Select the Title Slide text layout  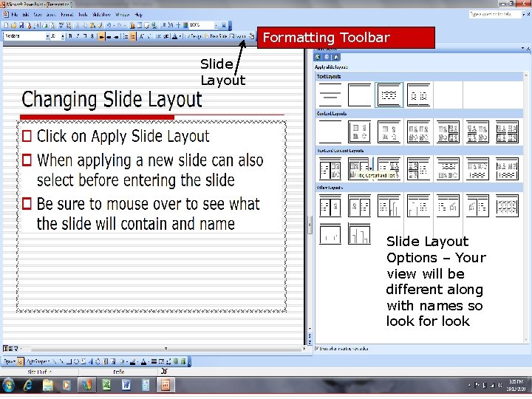pyautogui.click(x=330, y=95)
